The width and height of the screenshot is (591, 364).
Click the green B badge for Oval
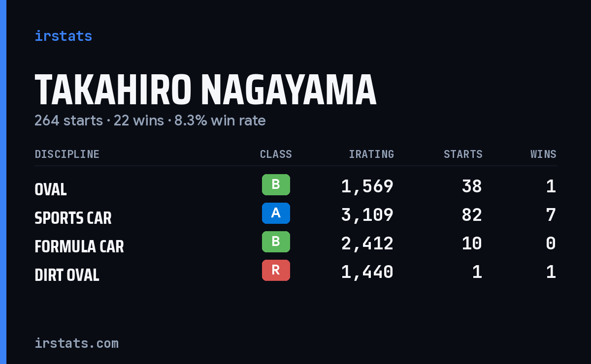coord(276,184)
